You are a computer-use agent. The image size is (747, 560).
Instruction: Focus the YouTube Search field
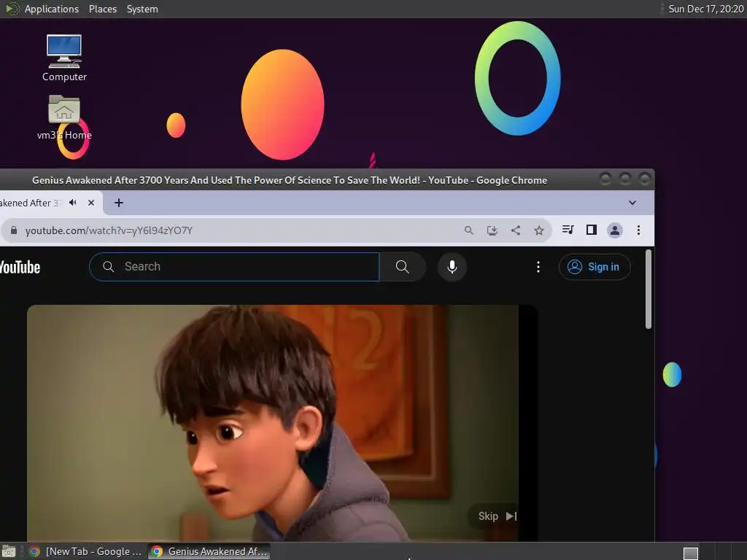[234, 267]
